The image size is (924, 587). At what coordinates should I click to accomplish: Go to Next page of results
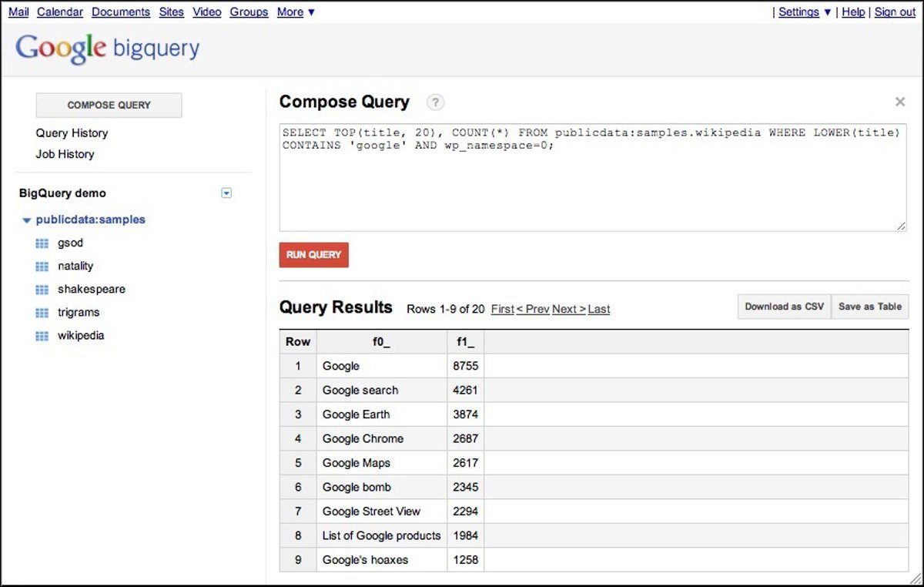coord(568,309)
